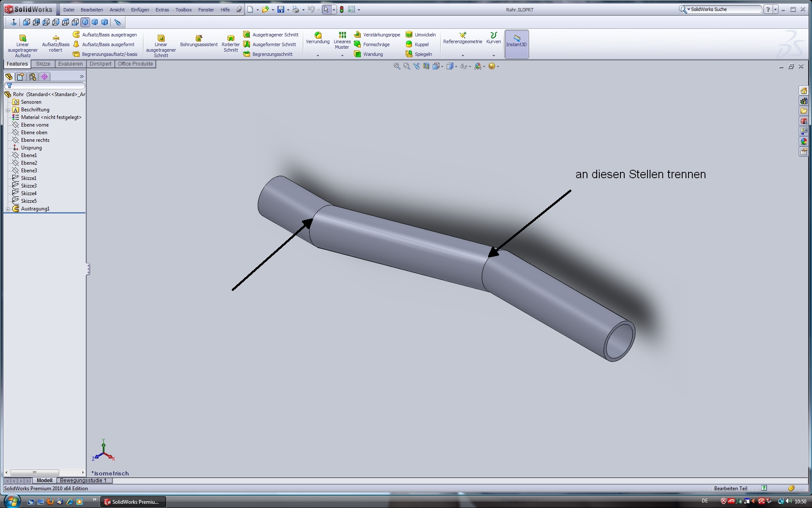Open the Kurven tool
This screenshot has height=508, width=812.
(494, 38)
